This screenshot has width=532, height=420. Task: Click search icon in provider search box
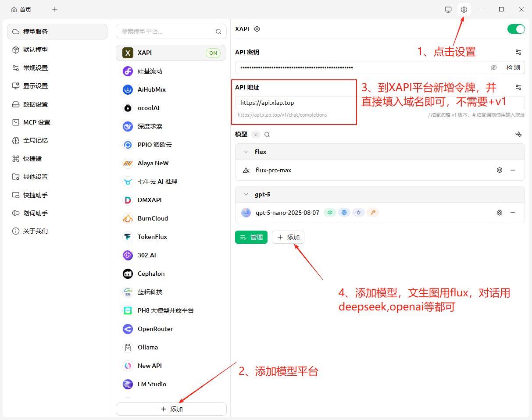[x=218, y=32]
